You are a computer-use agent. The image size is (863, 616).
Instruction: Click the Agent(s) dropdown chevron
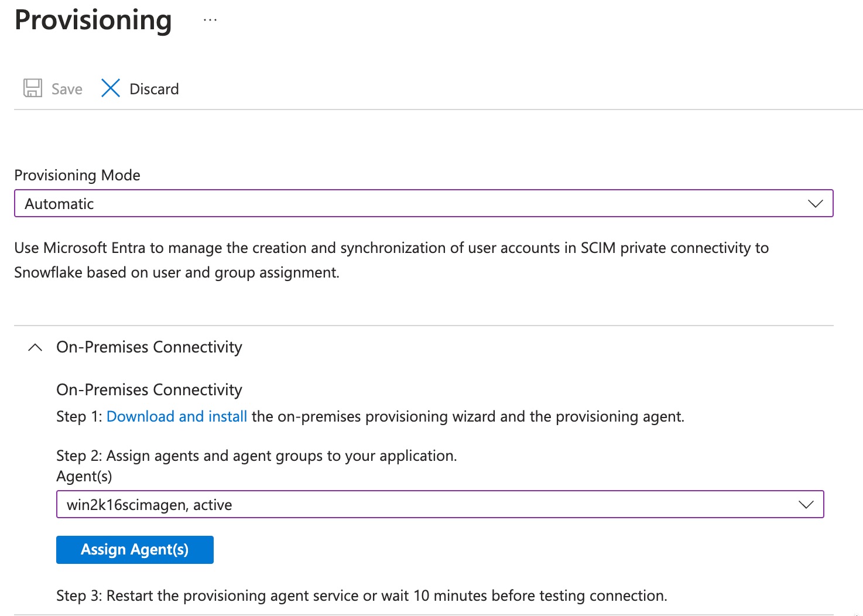pyautogui.click(x=806, y=504)
